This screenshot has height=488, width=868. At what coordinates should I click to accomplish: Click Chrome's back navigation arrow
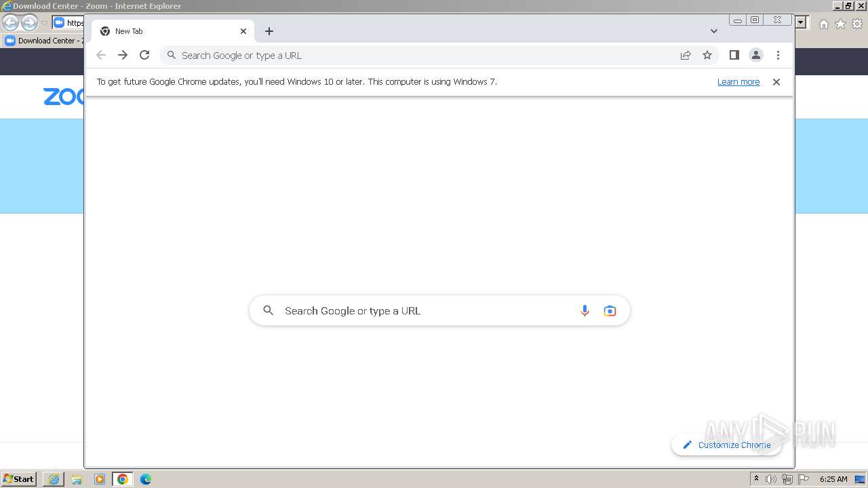[x=101, y=55]
